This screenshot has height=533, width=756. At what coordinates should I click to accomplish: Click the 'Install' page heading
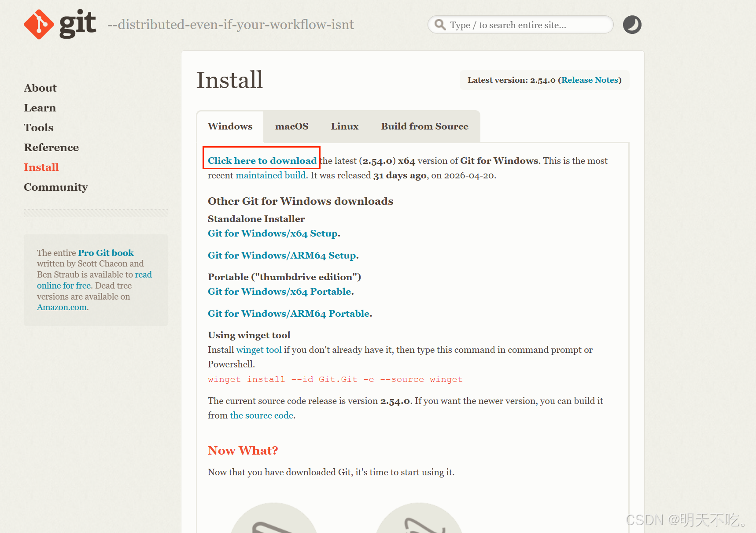tap(229, 80)
